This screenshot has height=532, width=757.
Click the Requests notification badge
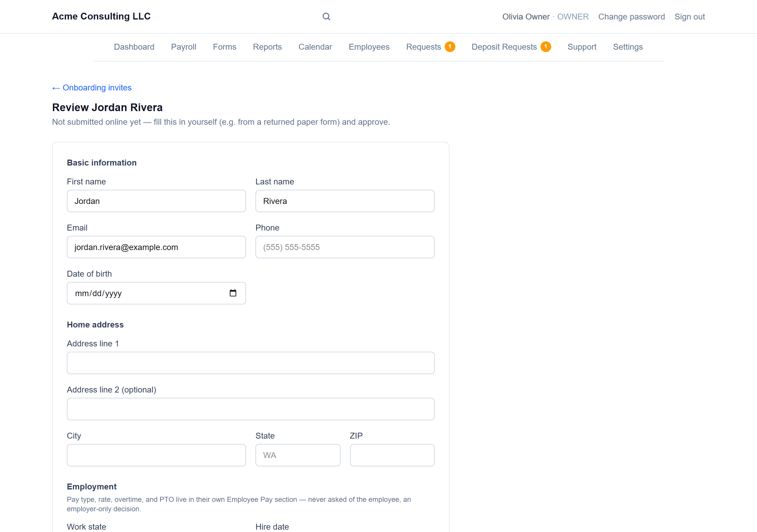450,47
